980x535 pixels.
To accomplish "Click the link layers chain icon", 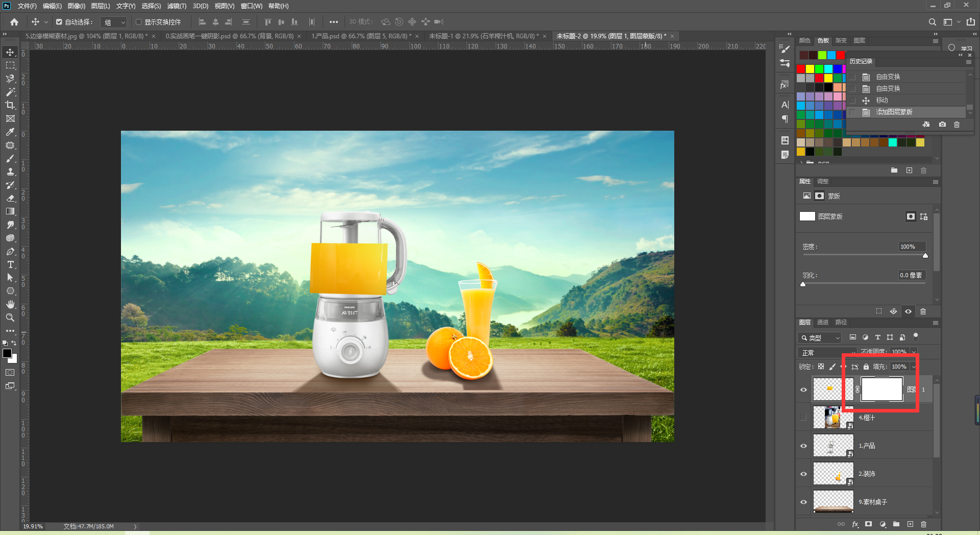I will (x=841, y=524).
